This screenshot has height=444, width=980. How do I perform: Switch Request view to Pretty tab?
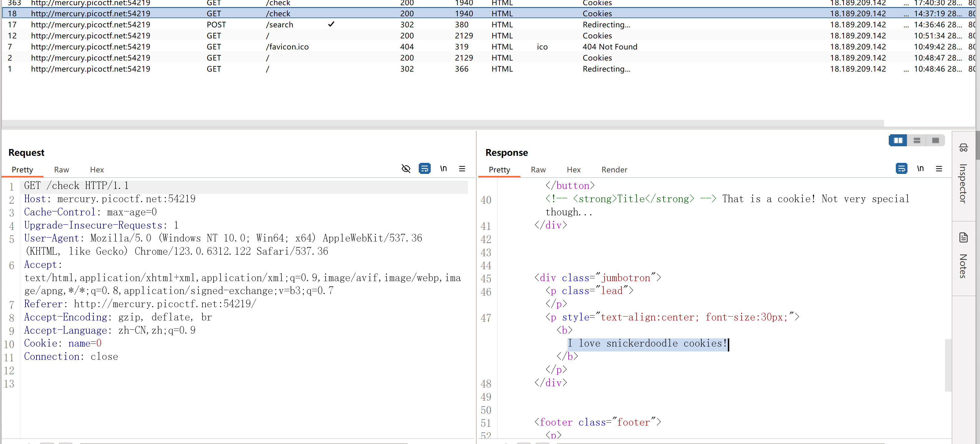tap(22, 170)
